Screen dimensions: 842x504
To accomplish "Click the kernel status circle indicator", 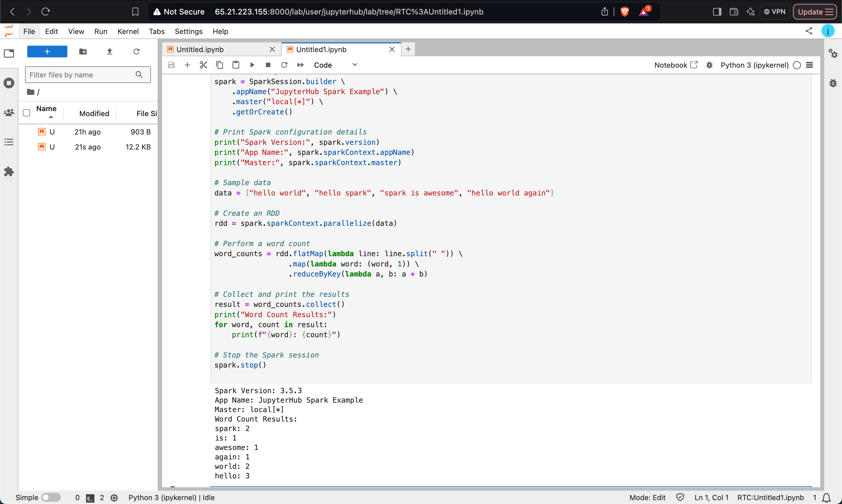I will coord(797,65).
